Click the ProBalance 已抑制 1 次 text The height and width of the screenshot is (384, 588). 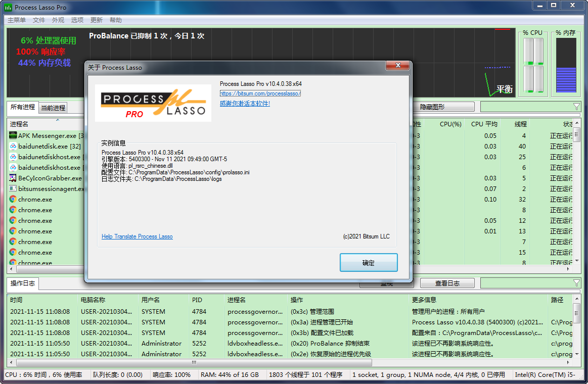pyautogui.click(x=128, y=36)
